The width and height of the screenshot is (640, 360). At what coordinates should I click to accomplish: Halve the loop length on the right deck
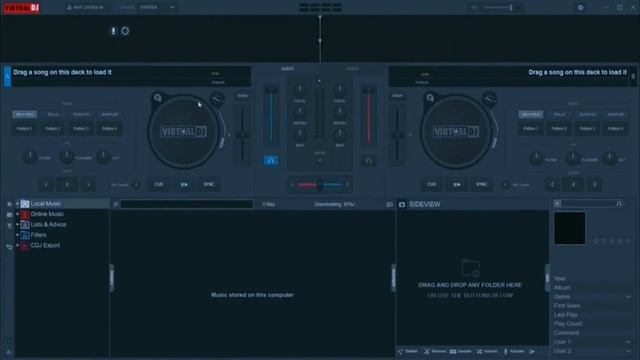tap(552, 184)
